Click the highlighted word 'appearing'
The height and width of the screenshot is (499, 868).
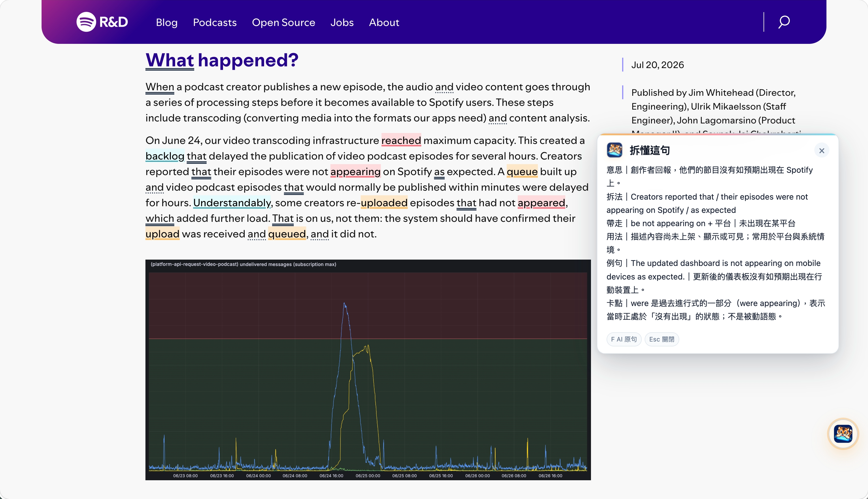356,172
